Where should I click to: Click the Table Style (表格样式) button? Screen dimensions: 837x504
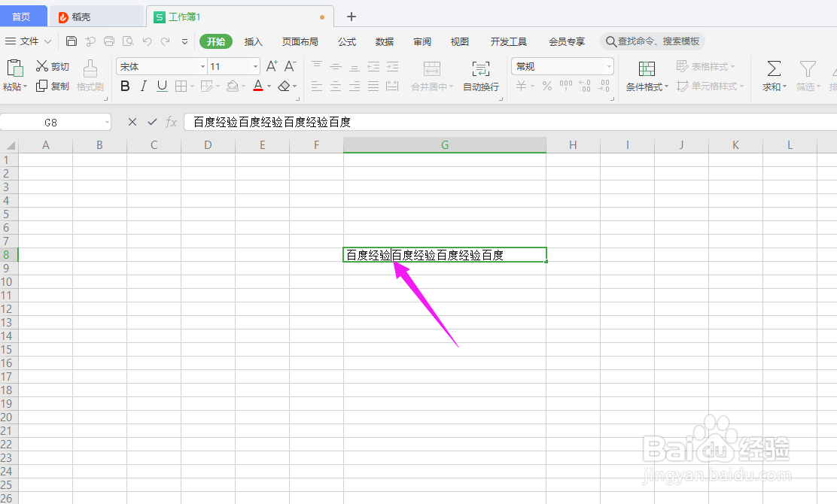pyautogui.click(x=705, y=66)
